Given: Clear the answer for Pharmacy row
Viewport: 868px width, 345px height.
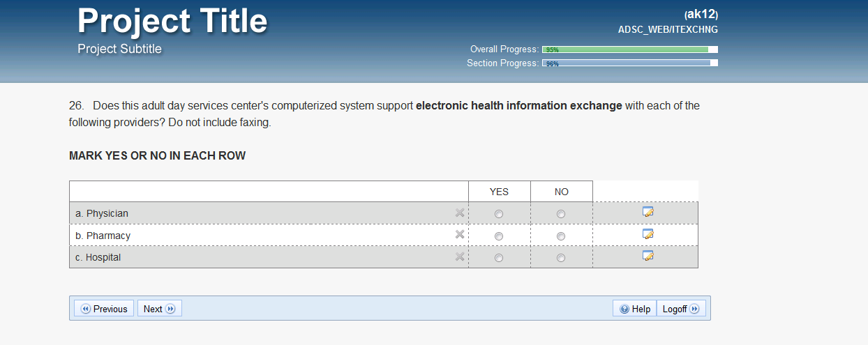Looking at the screenshot, I should [460, 235].
